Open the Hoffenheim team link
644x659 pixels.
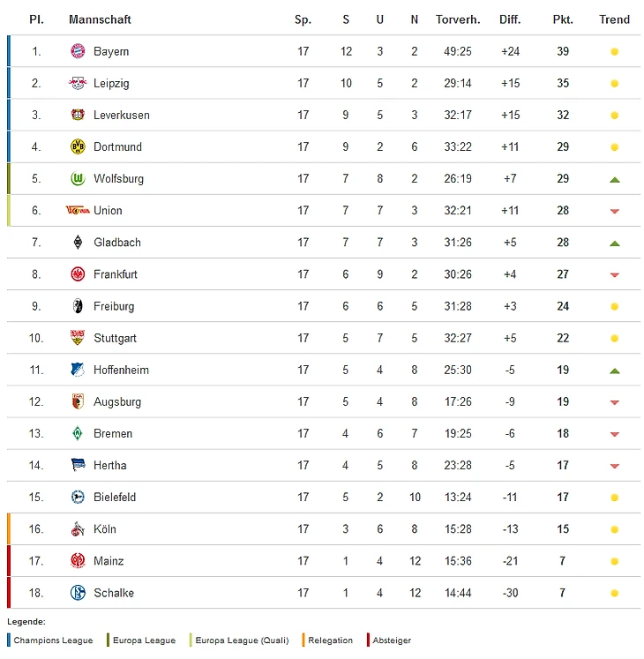pos(121,370)
